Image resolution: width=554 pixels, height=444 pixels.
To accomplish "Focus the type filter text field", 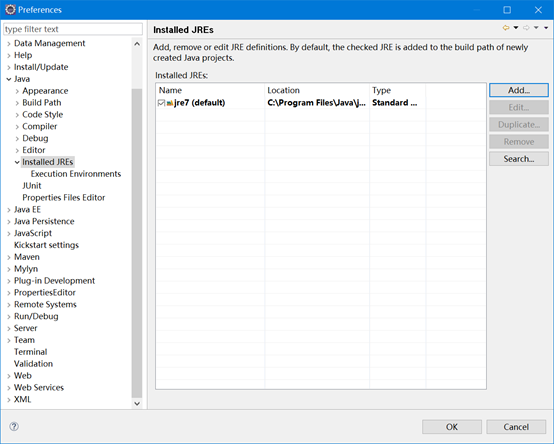I will (x=73, y=29).
